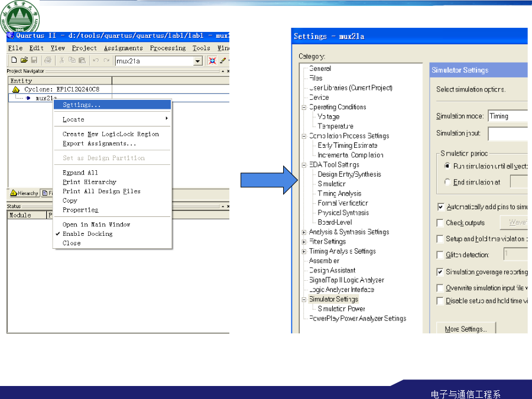Open the File menu
Screen dimensions: 532x399
pyautogui.click(x=15, y=48)
